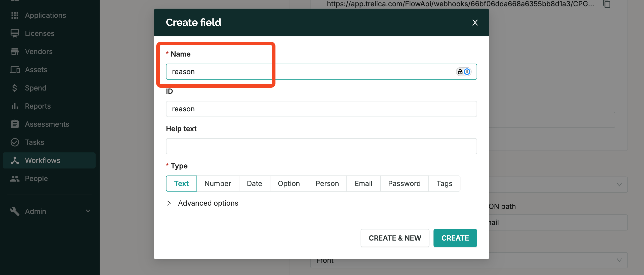Select the Person type option
Viewport: 644px width, 275px height.
327,184
